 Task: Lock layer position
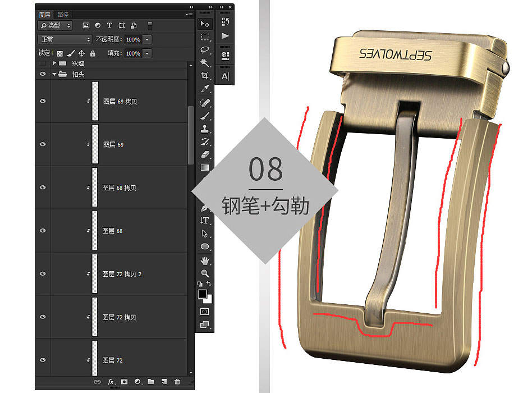[x=82, y=53]
